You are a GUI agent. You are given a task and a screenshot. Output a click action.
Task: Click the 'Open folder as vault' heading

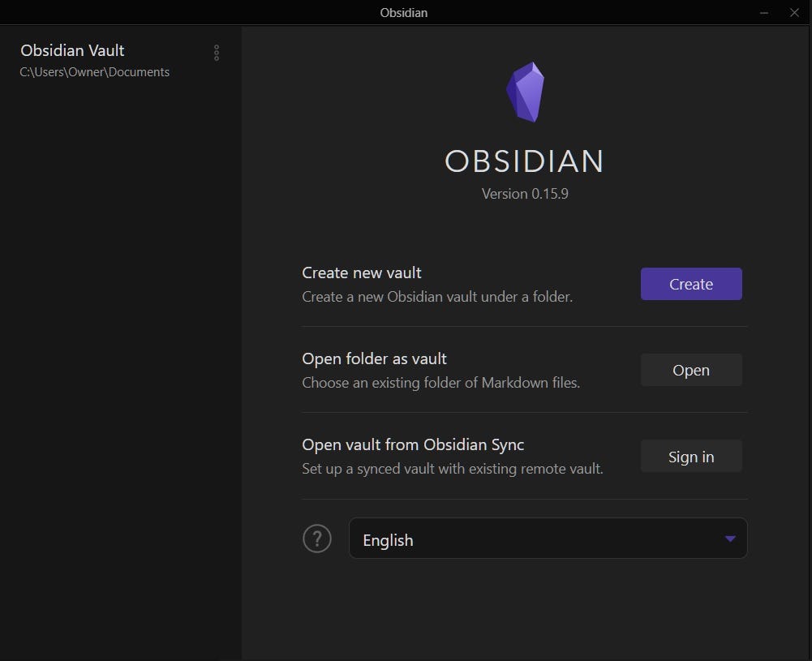(x=374, y=358)
